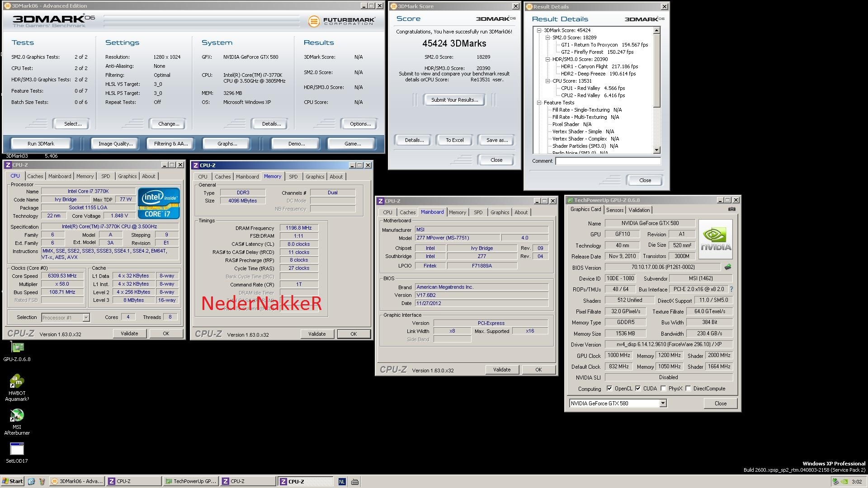Click GPU-Z camera screenshot icon
868x488 pixels.
click(732, 209)
